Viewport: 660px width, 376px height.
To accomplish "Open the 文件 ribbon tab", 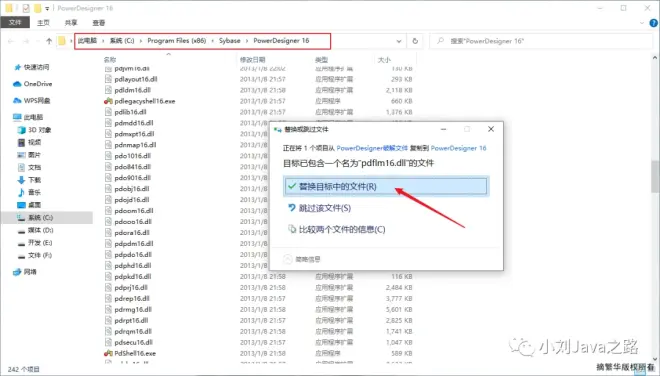I will pos(15,22).
